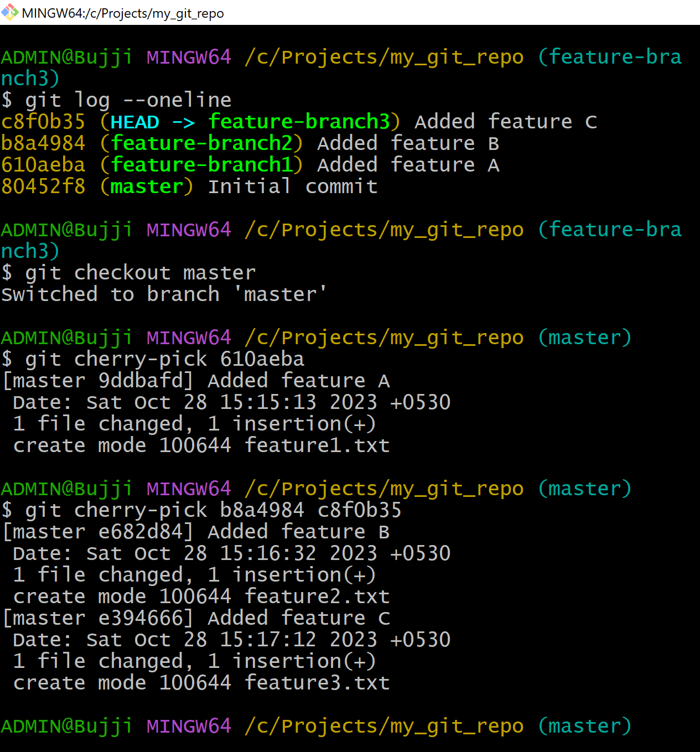Click the MINGW64 window title text
This screenshot has width=700, height=752.
point(123,13)
